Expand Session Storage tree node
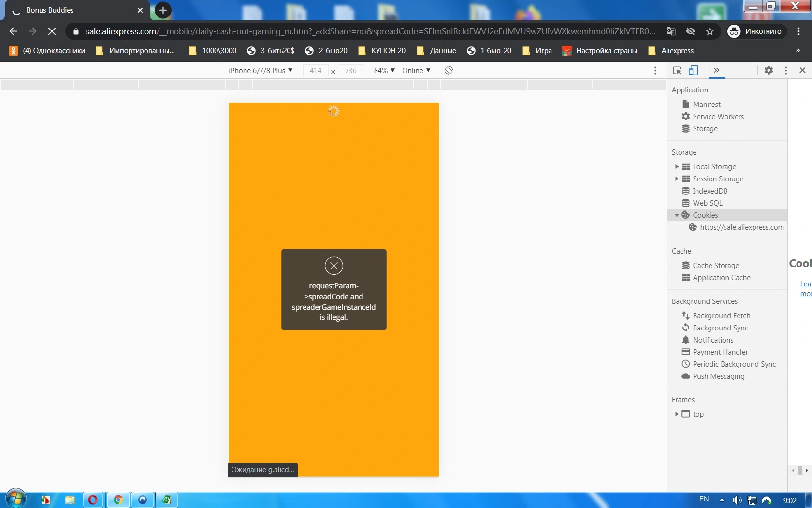The height and width of the screenshot is (508, 812). coord(677,179)
